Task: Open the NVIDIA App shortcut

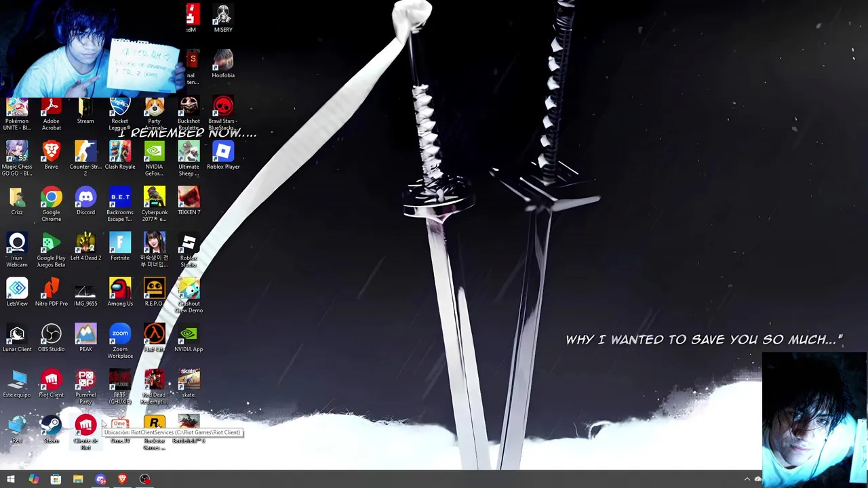Action: coord(189,338)
